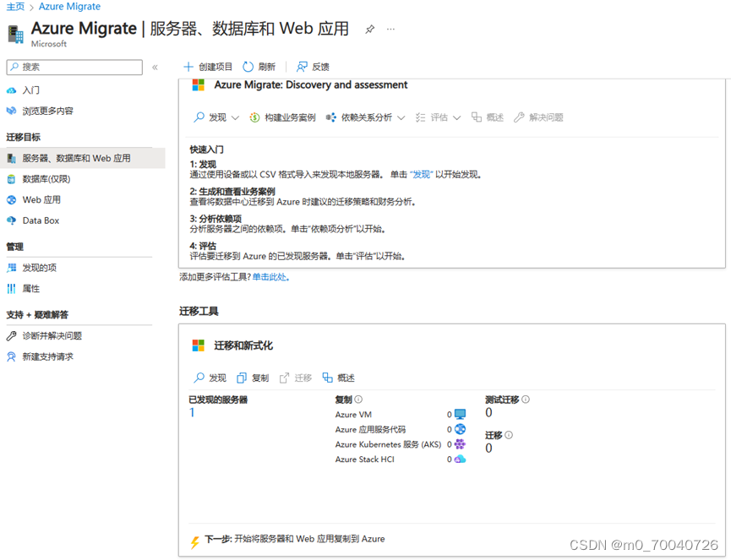Viewport: 731px width, 560px height.
Task: Go to Azure Migrate breadcrumb link
Action: click(x=69, y=7)
